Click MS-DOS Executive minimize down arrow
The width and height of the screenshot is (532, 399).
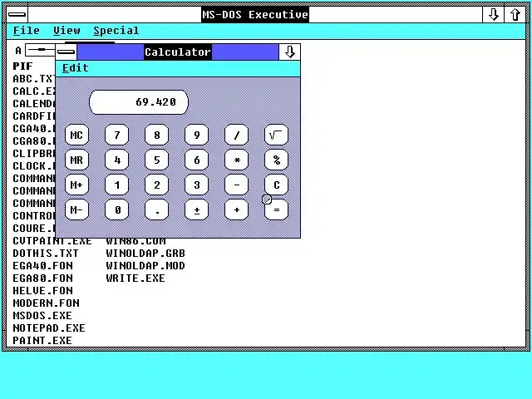point(493,15)
